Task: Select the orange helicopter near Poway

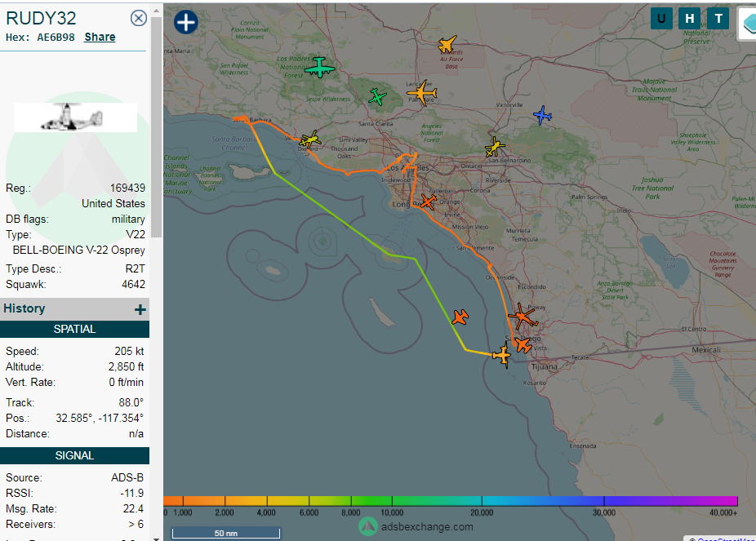Action: click(523, 316)
